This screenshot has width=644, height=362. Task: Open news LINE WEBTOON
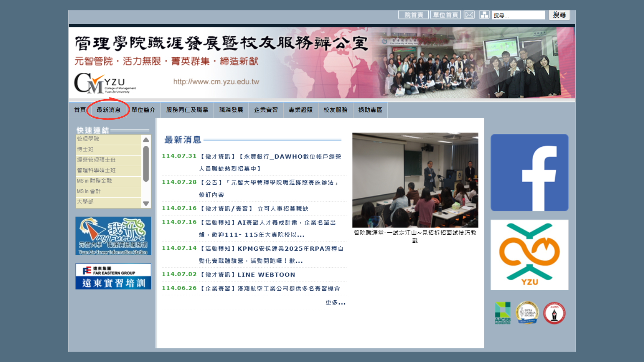click(x=248, y=275)
